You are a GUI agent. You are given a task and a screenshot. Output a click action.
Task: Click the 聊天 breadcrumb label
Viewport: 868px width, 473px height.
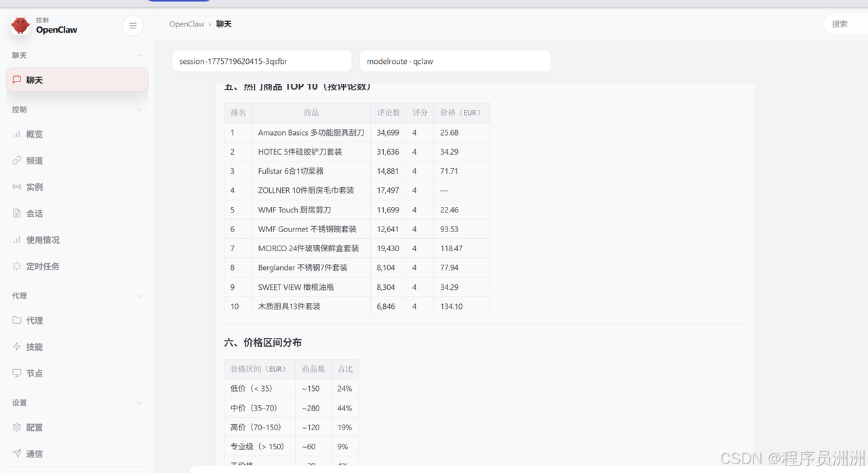coord(224,24)
